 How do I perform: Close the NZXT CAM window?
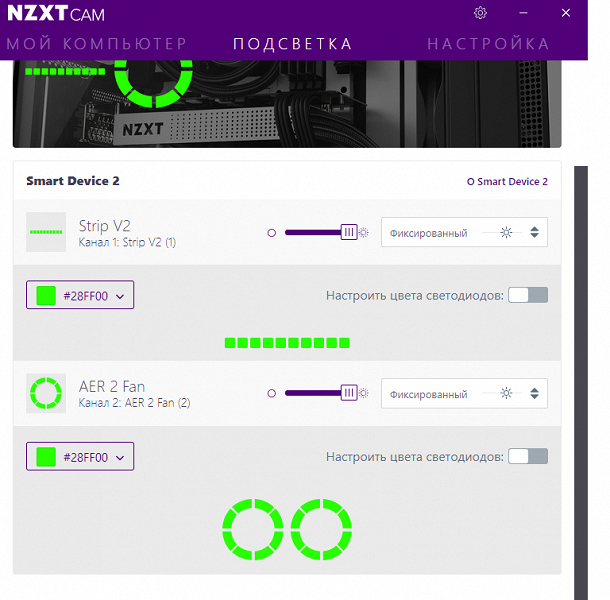[566, 13]
